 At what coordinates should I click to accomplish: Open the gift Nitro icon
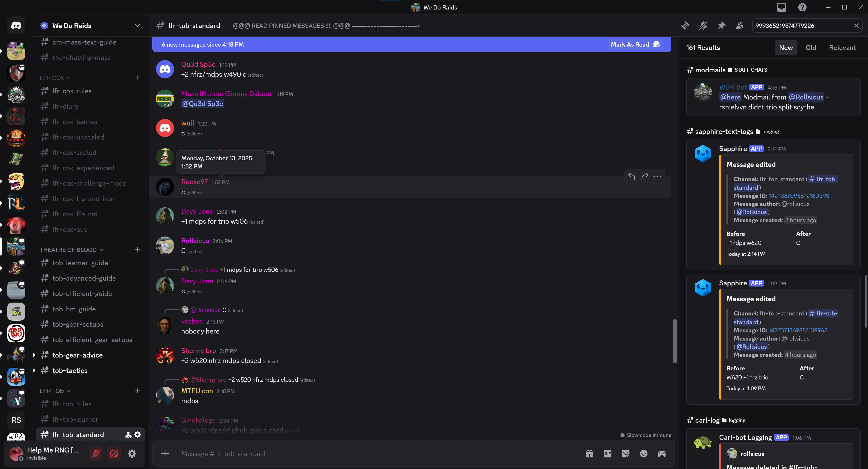tap(589, 453)
